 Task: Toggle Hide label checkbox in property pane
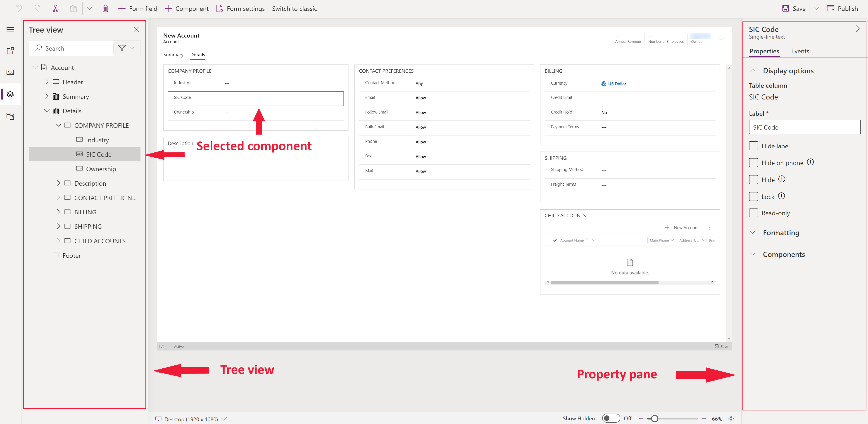point(754,146)
